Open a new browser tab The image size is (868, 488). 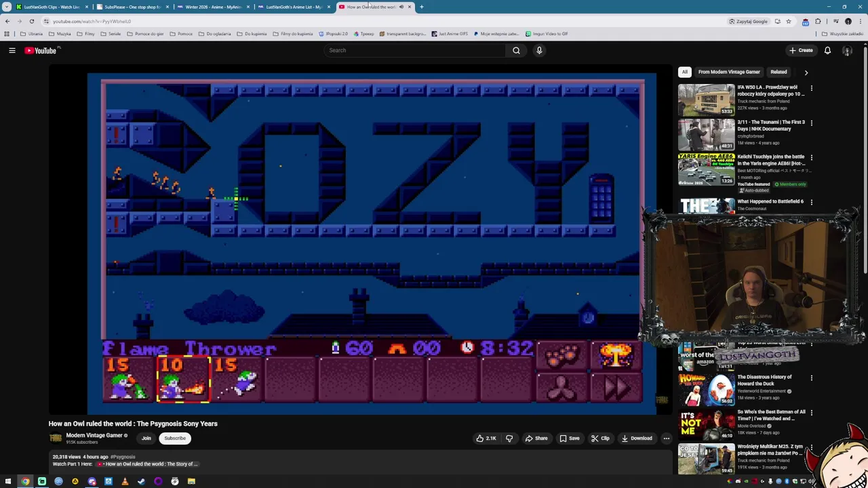click(x=421, y=7)
